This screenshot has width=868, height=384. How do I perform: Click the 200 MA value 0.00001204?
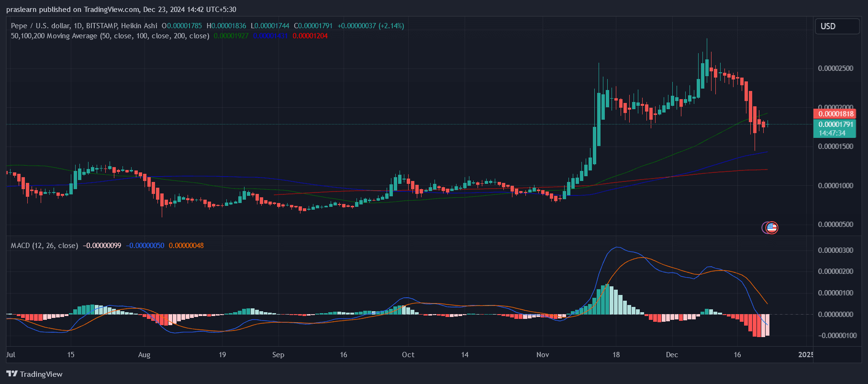click(x=310, y=36)
